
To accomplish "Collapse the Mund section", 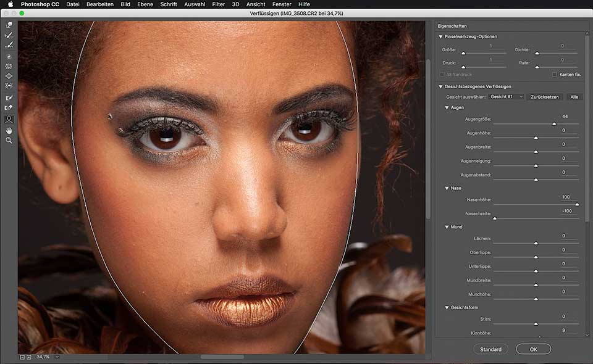I will (x=447, y=227).
